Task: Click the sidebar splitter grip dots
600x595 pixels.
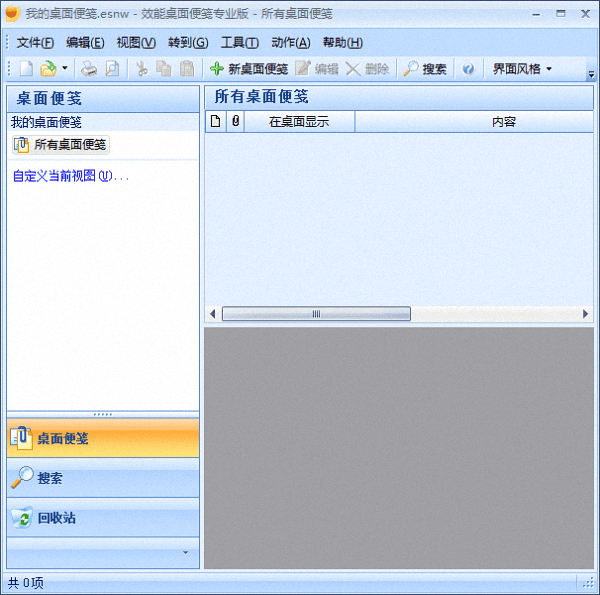Action: pyautogui.click(x=103, y=414)
